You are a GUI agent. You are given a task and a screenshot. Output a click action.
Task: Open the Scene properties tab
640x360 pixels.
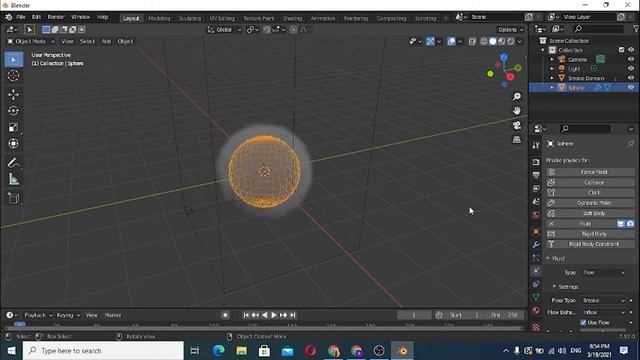tap(536, 202)
